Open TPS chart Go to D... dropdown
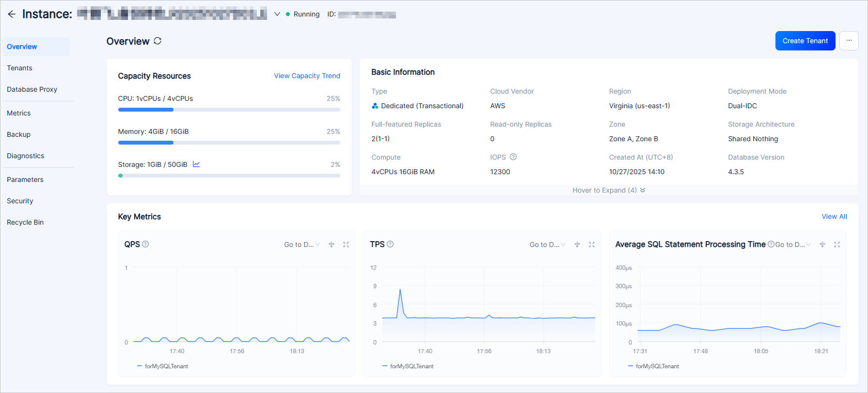Viewport: 868px width, 393px height. tap(548, 245)
